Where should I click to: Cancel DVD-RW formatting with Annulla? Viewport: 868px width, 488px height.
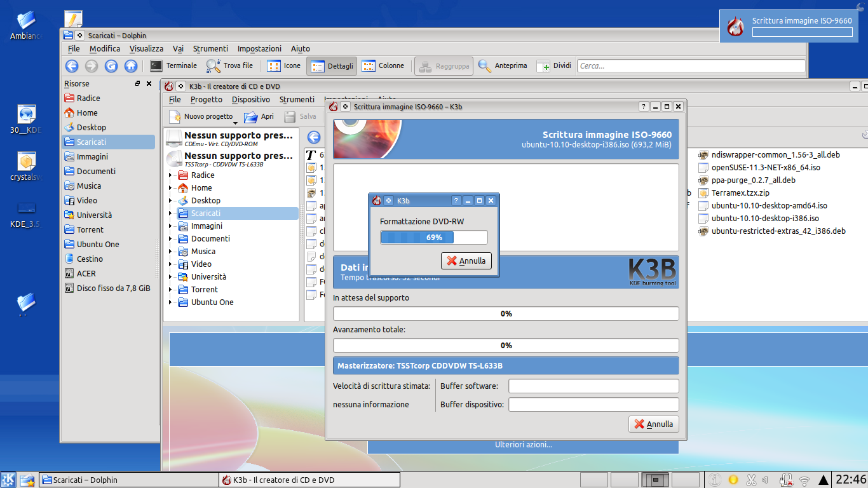[466, 261]
